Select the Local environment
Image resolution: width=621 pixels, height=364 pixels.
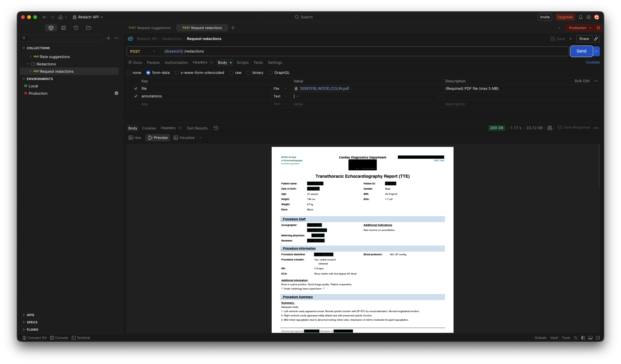click(33, 86)
